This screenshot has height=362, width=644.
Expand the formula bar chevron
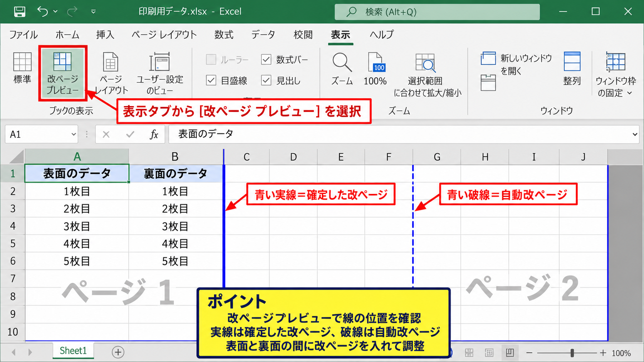pyautogui.click(x=635, y=134)
